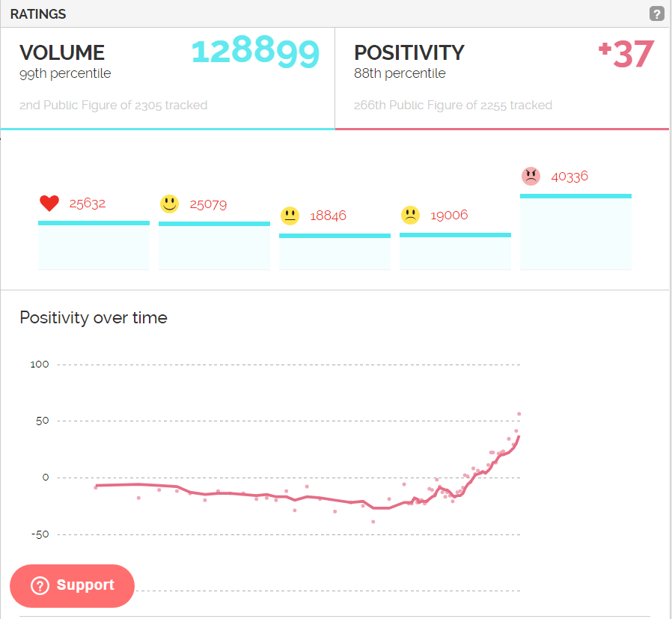Click the Positivity over time heading

point(94,318)
